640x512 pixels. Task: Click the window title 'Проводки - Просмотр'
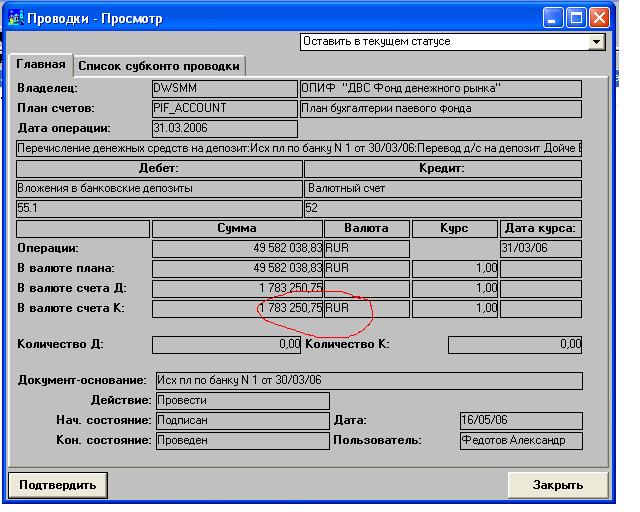(95, 19)
